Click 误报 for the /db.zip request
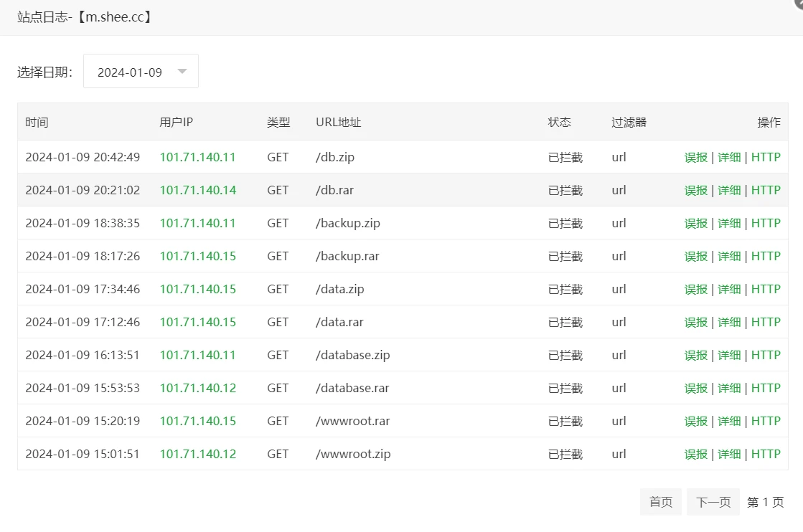The image size is (803, 532). pyautogui.click(x=695, y=157)
